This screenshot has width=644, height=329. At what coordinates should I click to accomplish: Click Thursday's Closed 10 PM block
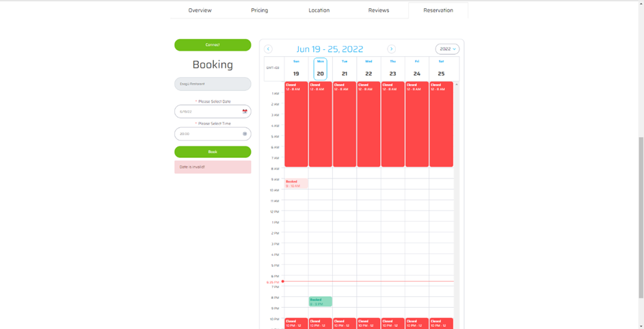coord(393,324)
